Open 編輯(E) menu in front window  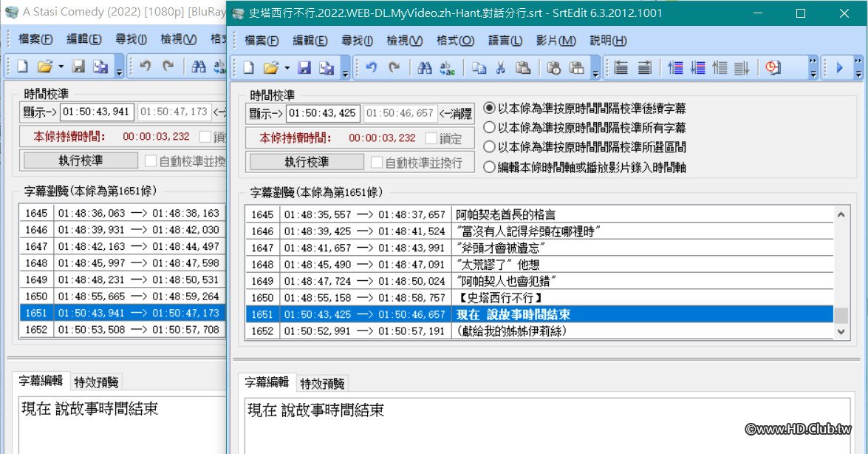click(310, 41)
